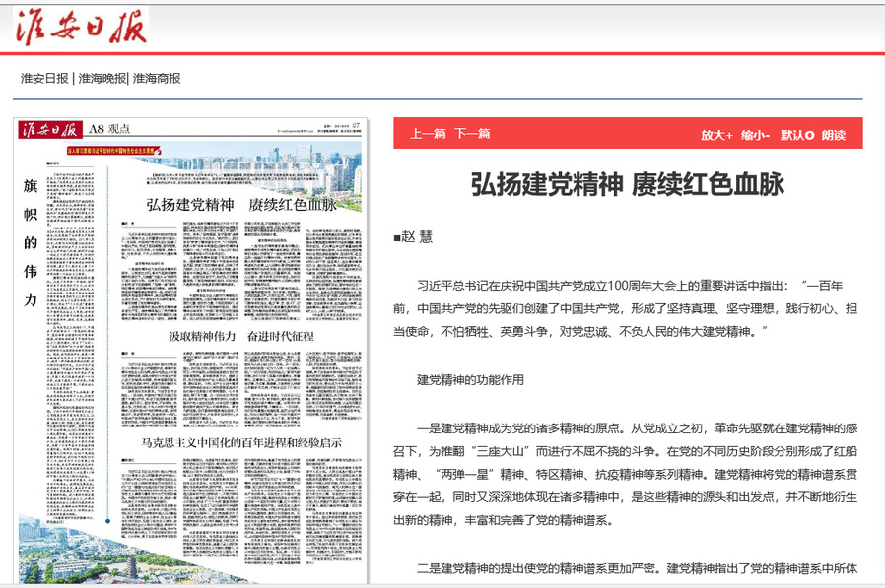Open 旗帜的伟力 article on page thumbnail

click(31, 241)
